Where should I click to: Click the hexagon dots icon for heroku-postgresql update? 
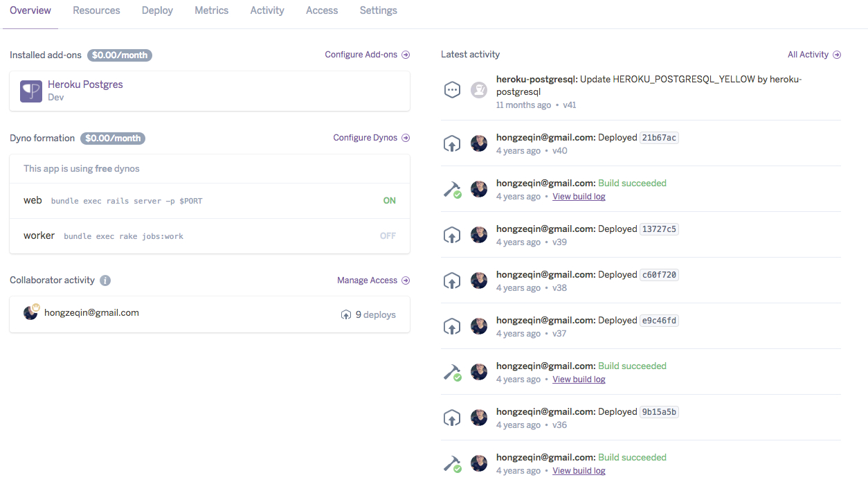tap(452, 90)
